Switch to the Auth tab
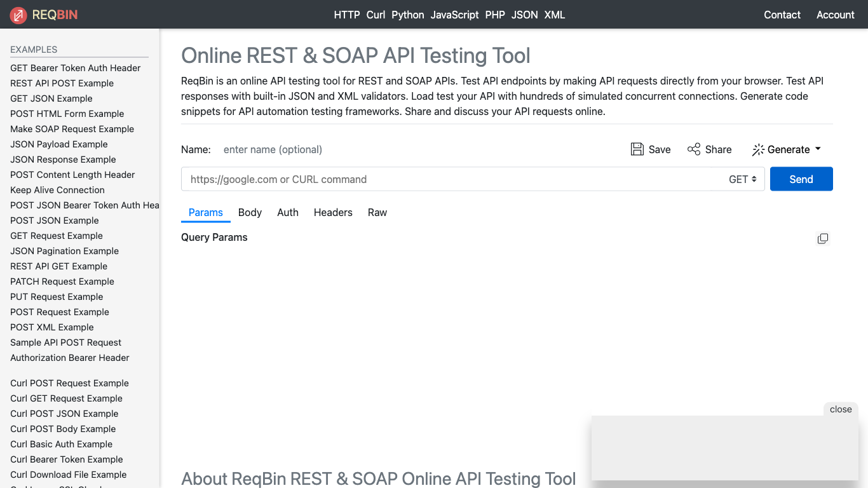 click(288, 212)
